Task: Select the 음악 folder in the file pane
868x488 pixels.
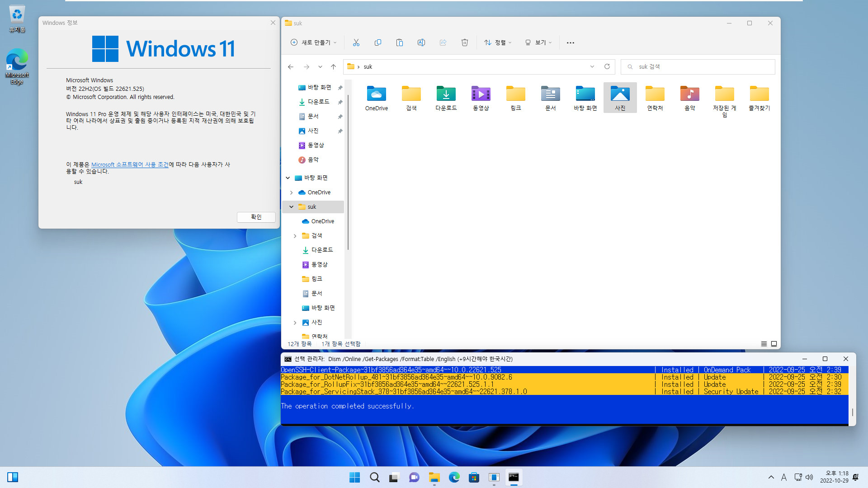Action: [x=690, y=98]
